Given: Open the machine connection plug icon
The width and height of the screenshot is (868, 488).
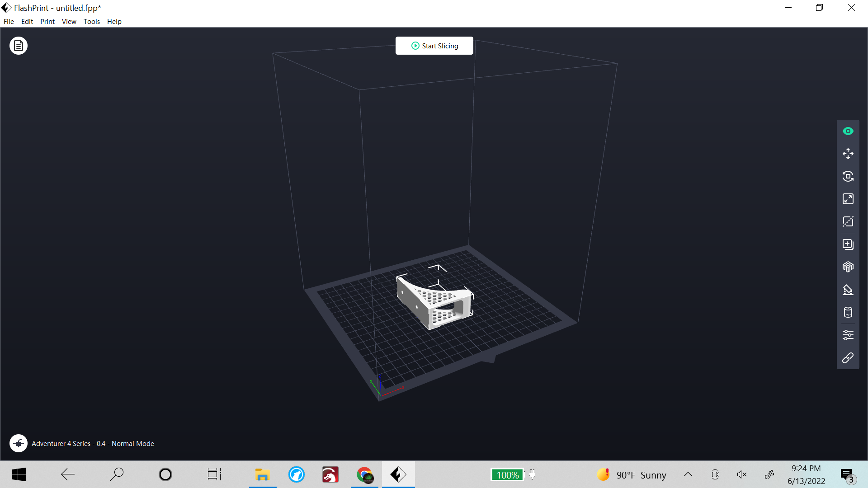Looking at the screenshot, I should [x=19, y=443].
